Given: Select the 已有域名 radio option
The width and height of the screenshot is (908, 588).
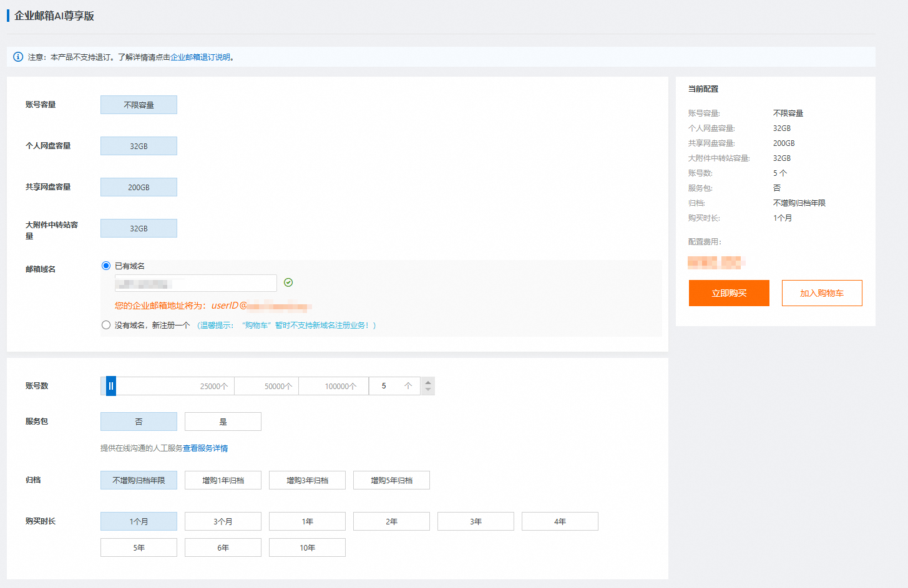Looking at the screenshot, I should pyautogui.click(x=106, y=266).
